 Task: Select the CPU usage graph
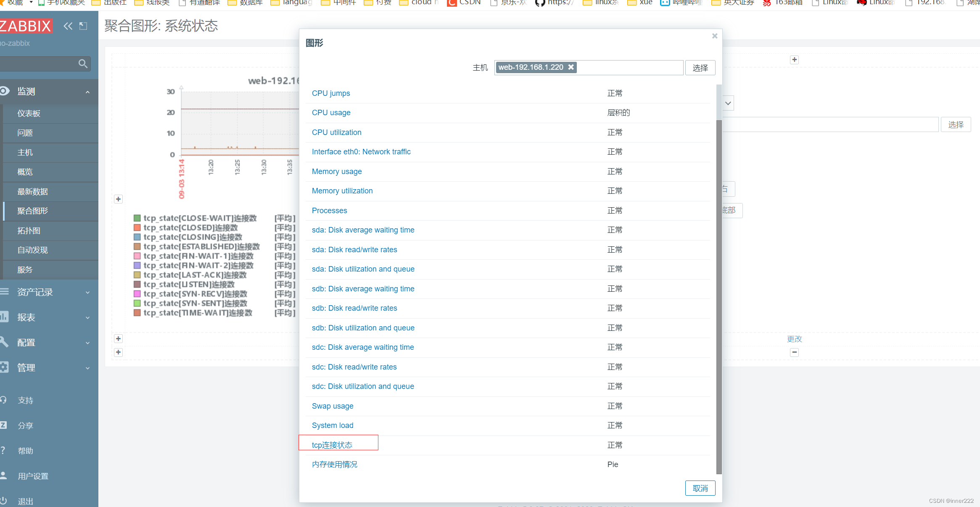[331, 113]
